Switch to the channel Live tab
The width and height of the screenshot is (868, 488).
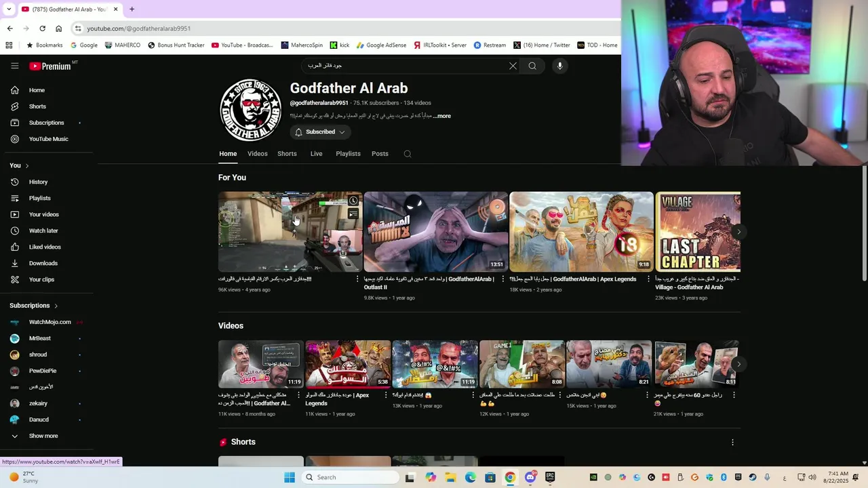tap(316, 154)
